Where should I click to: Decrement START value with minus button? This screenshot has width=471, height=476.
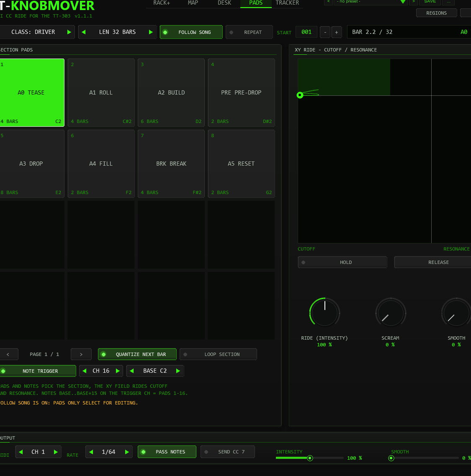325,32
